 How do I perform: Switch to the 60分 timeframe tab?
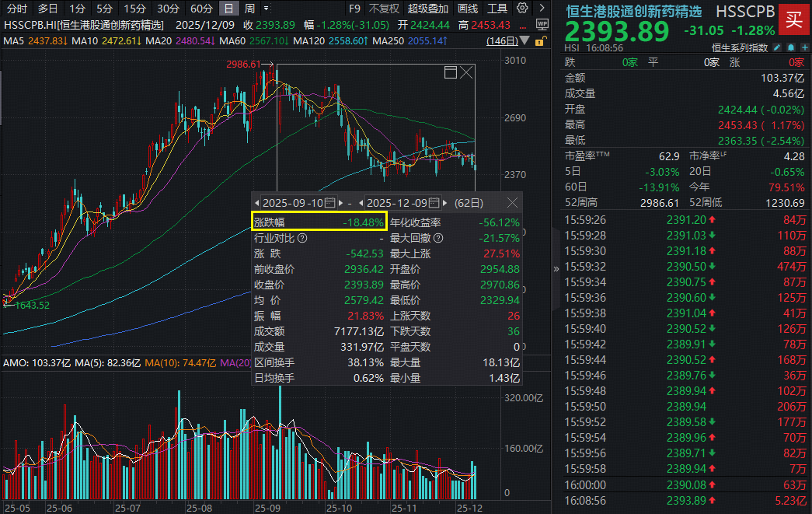click(x=201, y=9)
